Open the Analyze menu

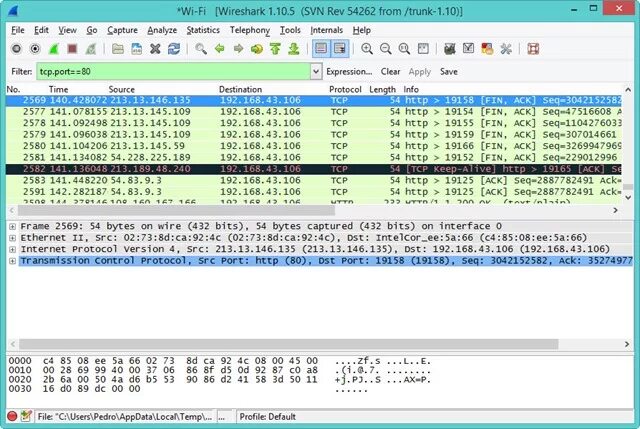coord(162,30)
